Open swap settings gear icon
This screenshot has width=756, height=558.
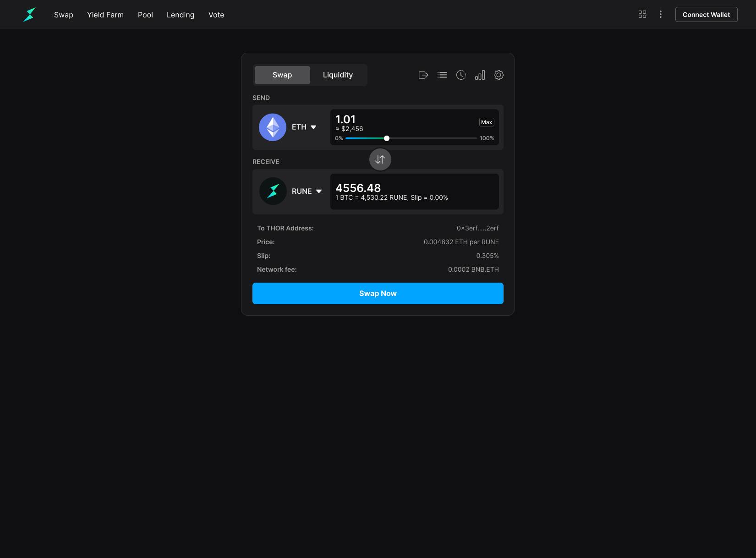499,75
